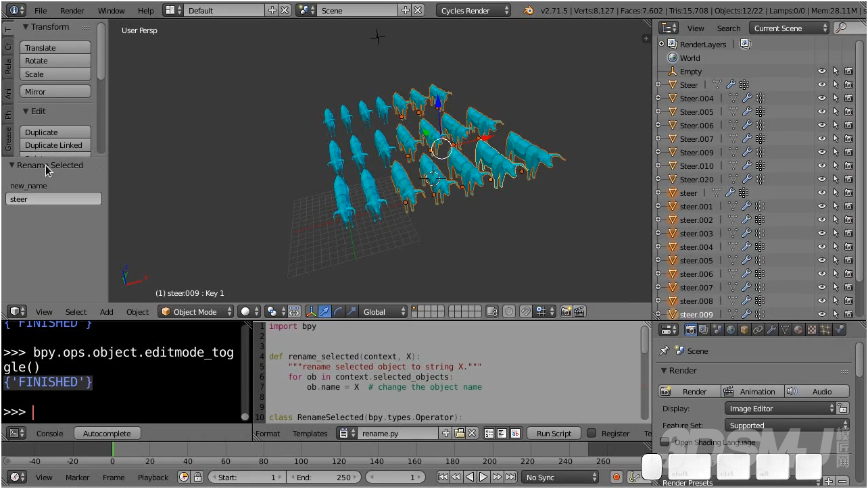Open the Texture properties checker icon
Screen dimensions: 868x489
coord(812,330)
